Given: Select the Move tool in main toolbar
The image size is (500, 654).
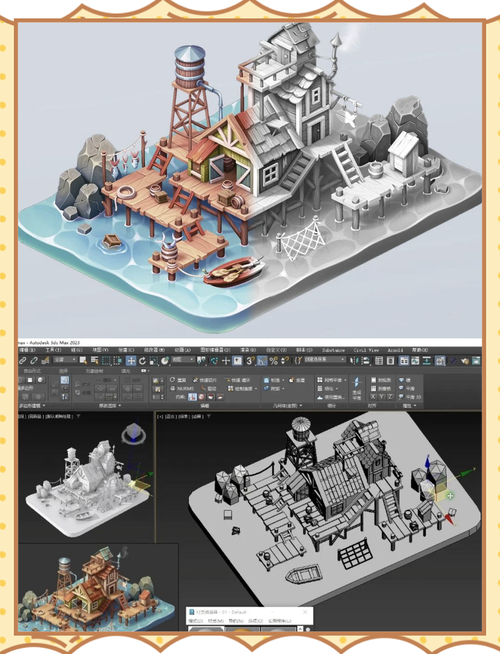Looking at the screenshot, I should point(131,360).
